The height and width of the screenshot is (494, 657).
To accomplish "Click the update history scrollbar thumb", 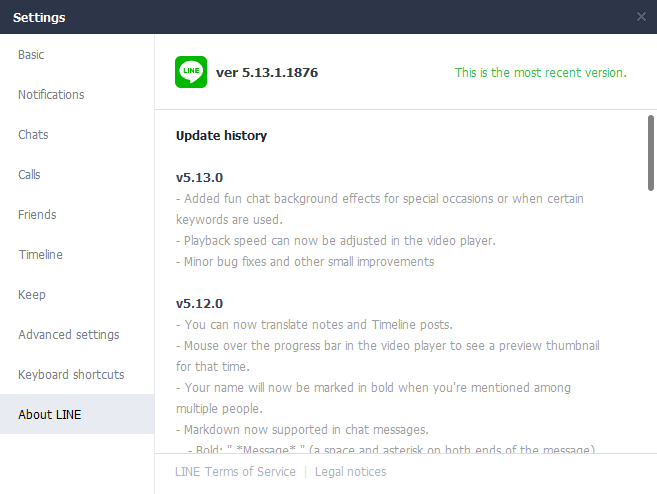I will [x=651, y=150].
